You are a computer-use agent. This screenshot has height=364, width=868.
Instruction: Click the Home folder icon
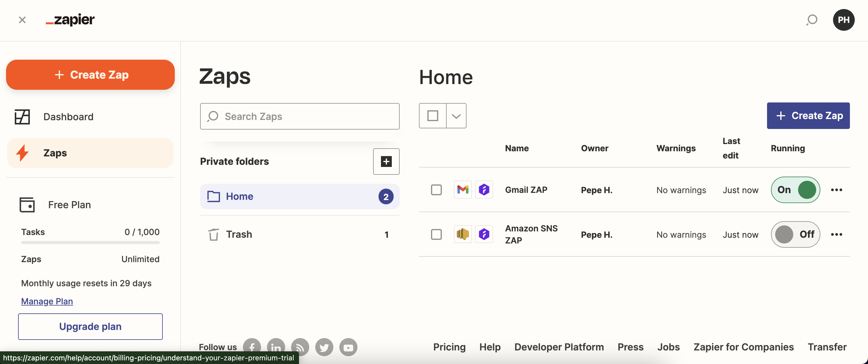(x=213, y=196)
